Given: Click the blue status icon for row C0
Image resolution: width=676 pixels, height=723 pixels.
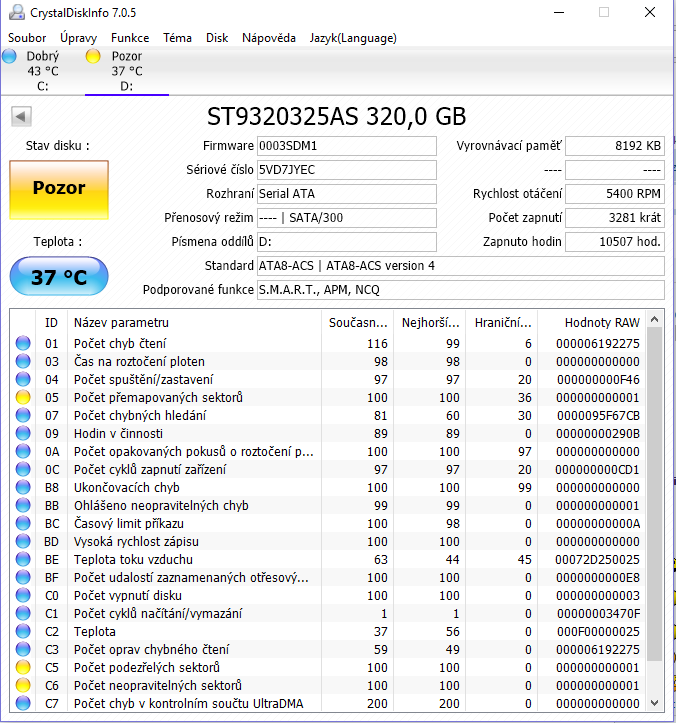Looking at the screenshot, I should [23, 595].
